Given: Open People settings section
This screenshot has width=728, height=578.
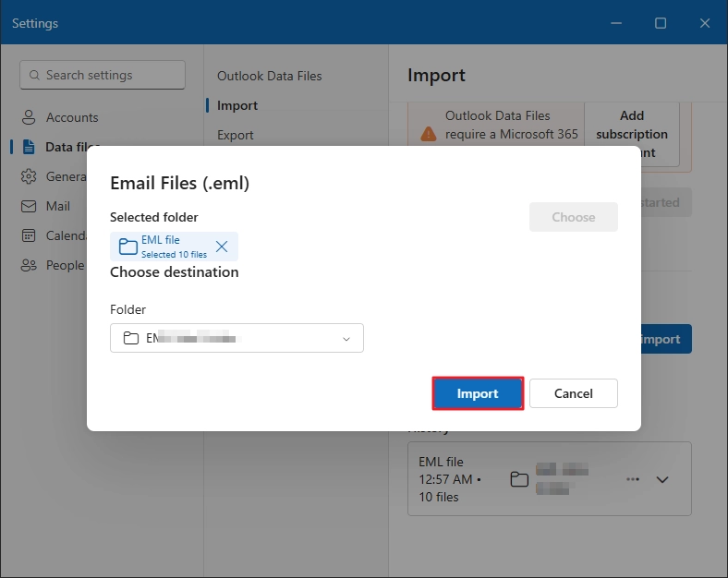Looking at the screenshot, I should (x=53, y=265).
